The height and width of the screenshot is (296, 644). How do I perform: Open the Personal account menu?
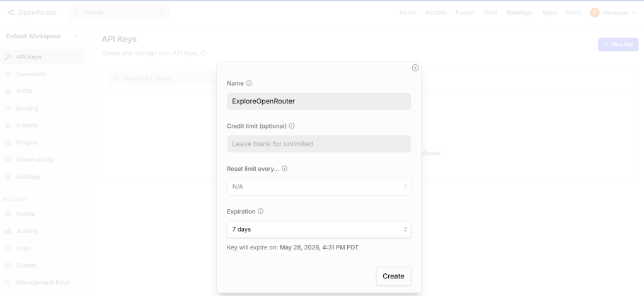tap(613, 13)
